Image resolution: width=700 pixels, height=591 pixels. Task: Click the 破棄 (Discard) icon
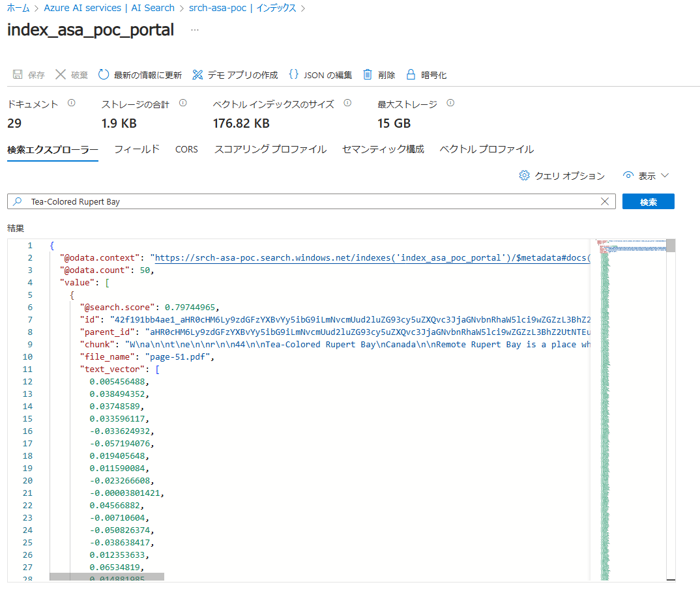click(61, 74)
